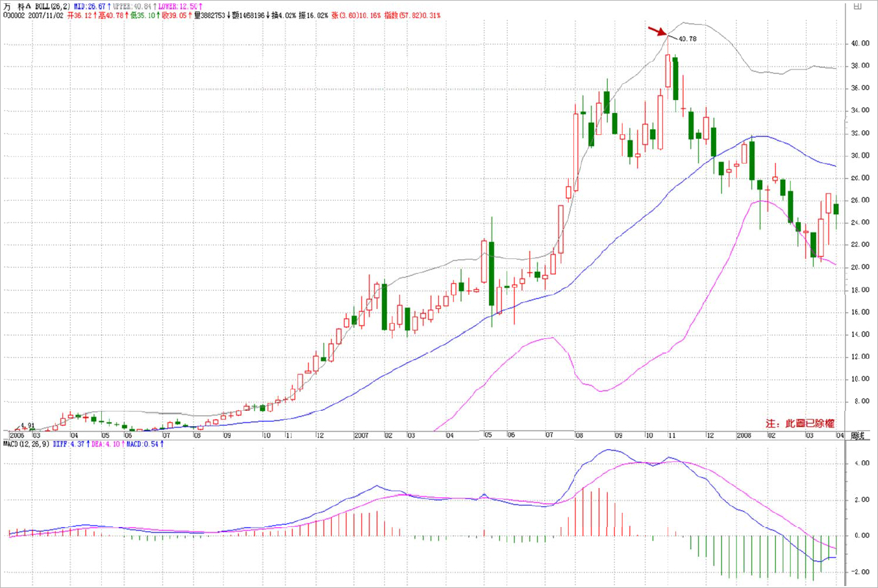Click the stock code 000002 in header
The height and width of the screenshot is (588, 878).
[14, 16]
